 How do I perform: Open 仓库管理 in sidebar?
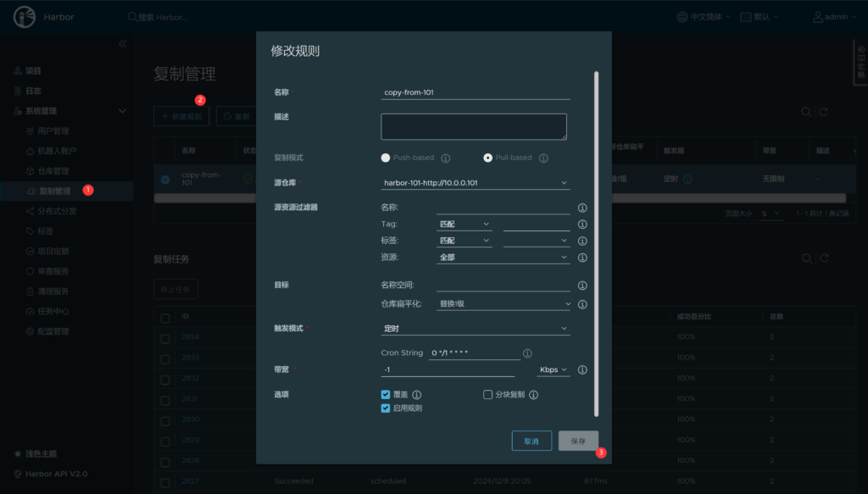point(53,171)
